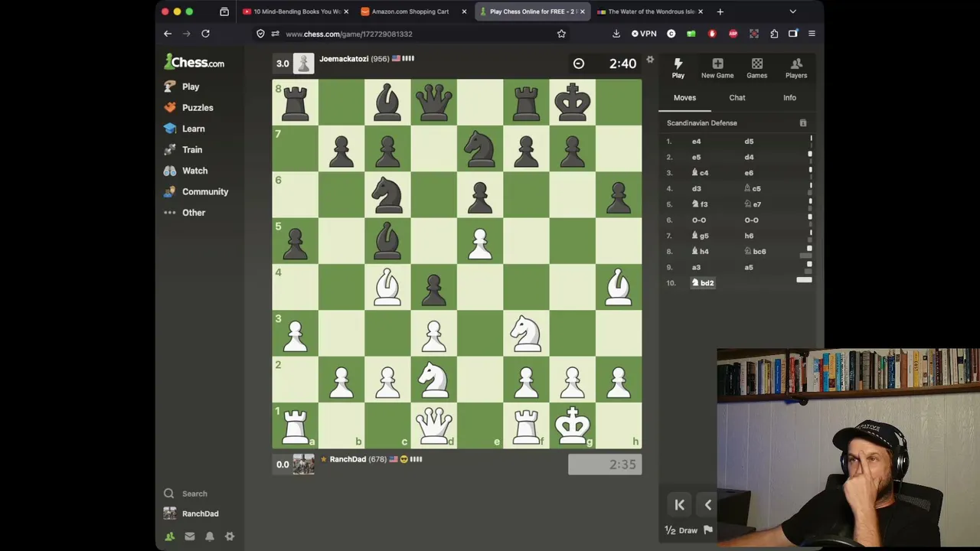
Task: Select Black's h6 move in the list
Action: pos(749,236)
